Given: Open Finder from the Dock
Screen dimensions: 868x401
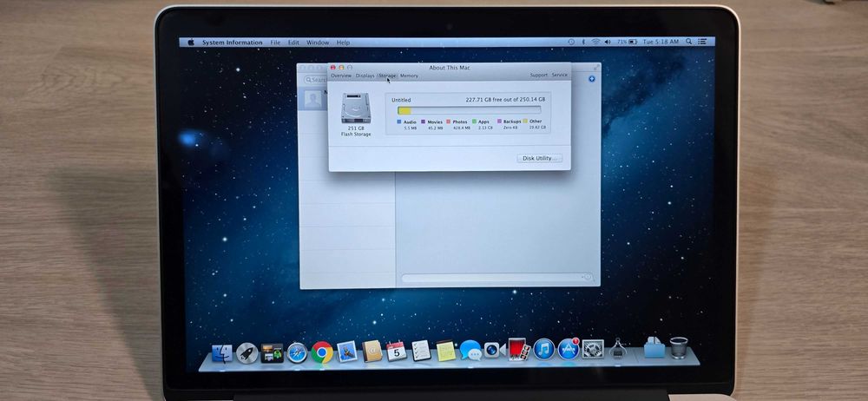Looking at the screenshot, I should click(222, 352).
